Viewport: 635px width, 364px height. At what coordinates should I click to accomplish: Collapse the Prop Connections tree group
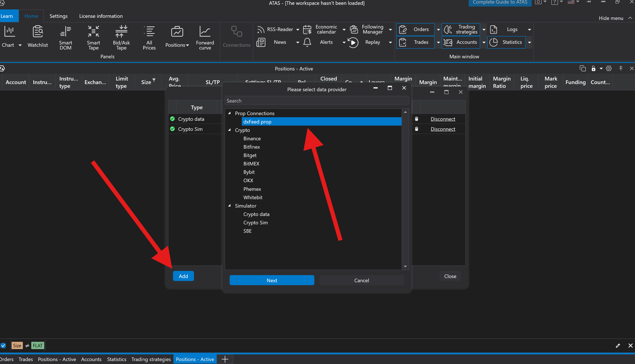[x=229, y=113]
